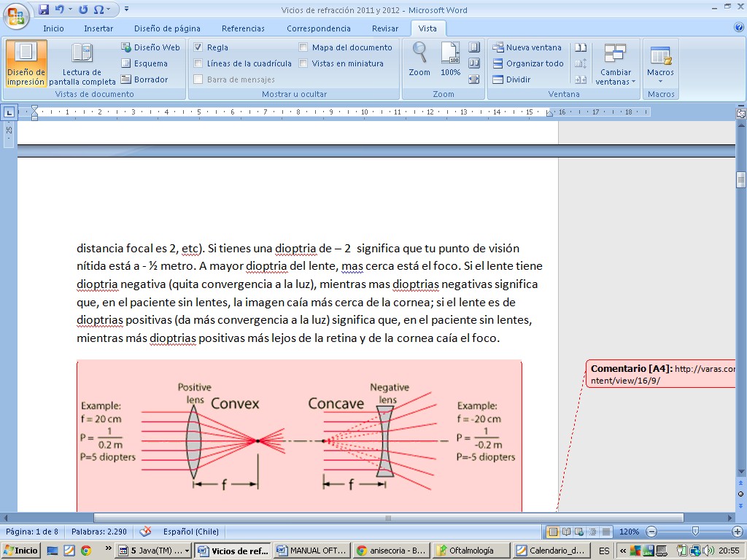Switch to the Insertar tab
747x560 pixels.
(x=98, y=28)
